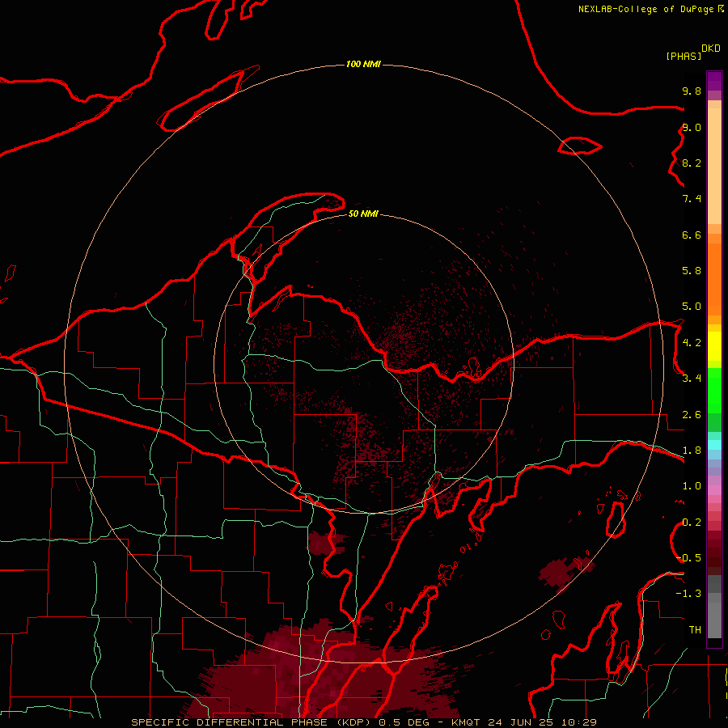The width and height of the screenshot is (728, 728).
Task: Click the 1.8 legend value
Action: pyautogui.click(x=692, y=450)
